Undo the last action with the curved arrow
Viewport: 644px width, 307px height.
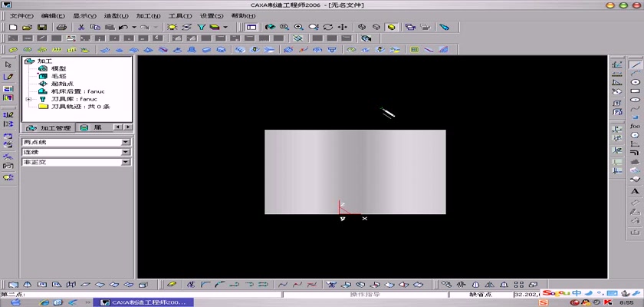click(x=123, y=27)
